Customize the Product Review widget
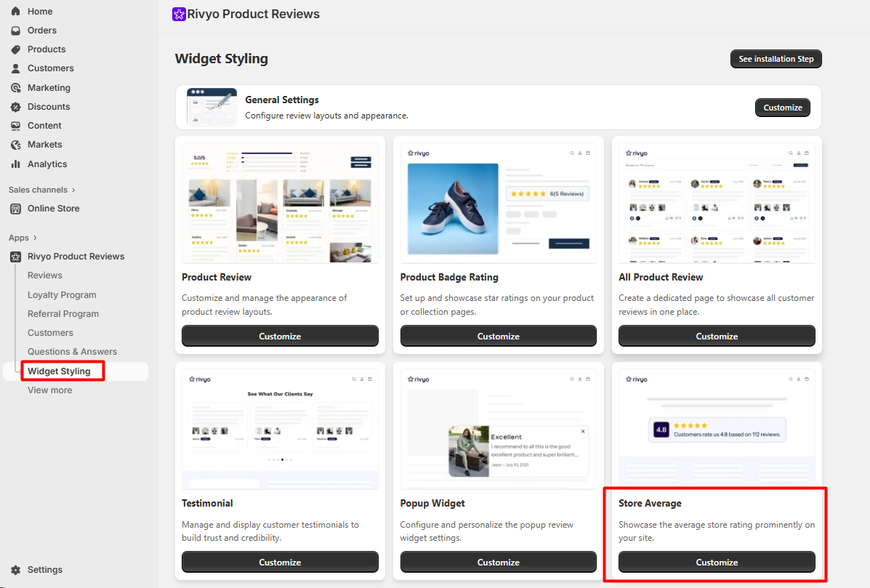Image resolution: width=870 pixels, height=588 pixels. (x=280, y=337)
